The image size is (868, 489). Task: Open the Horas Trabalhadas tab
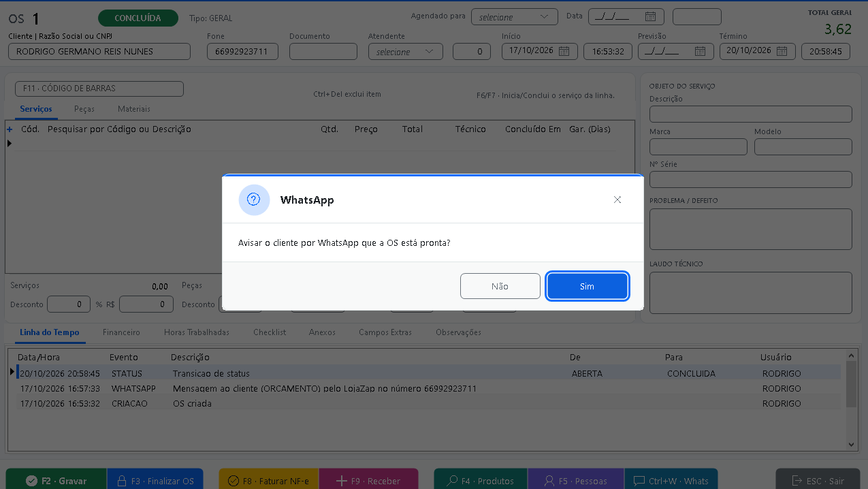[197, 332]
